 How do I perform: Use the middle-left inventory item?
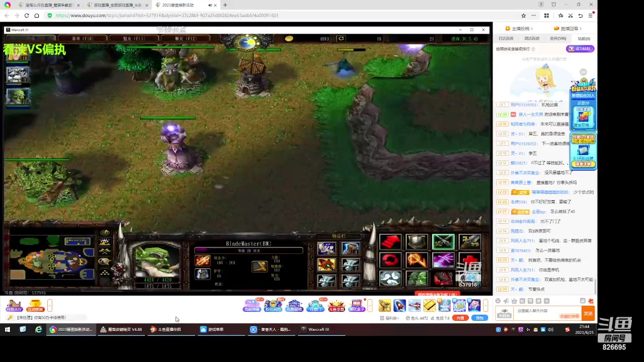(x=327, y=264)
